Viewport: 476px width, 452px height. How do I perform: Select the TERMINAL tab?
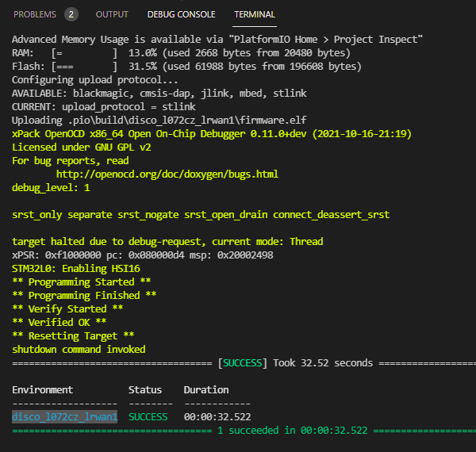point(255,14)
